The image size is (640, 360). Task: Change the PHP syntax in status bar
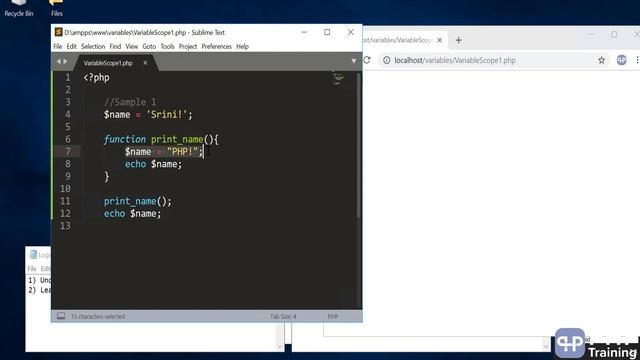(333, 316)
